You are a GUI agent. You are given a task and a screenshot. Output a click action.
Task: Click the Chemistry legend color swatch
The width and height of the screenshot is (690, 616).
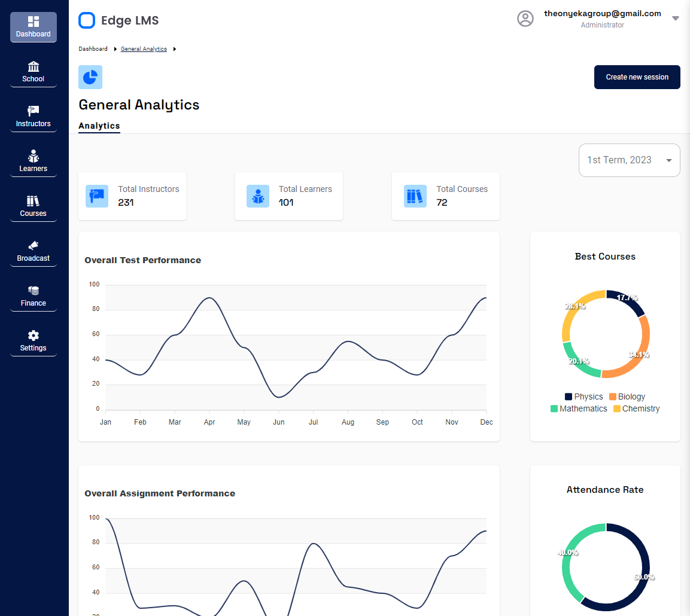click(617, 408)
